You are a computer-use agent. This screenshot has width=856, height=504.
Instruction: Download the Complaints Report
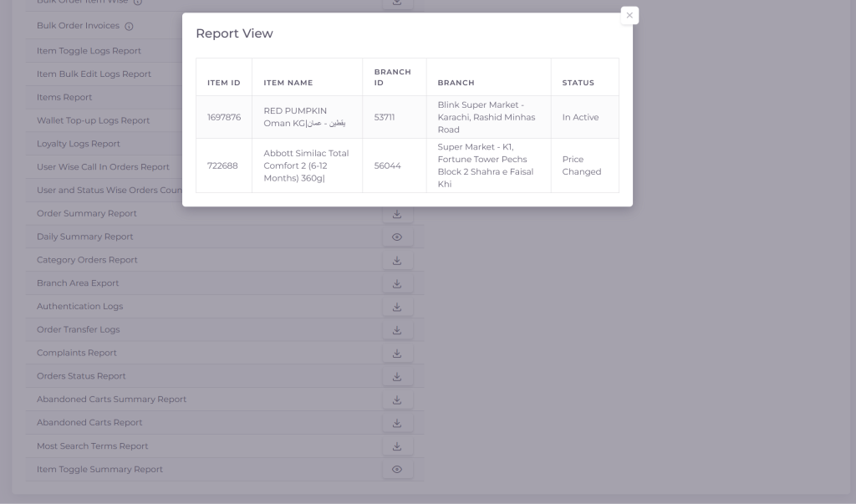tap(397, 354)
